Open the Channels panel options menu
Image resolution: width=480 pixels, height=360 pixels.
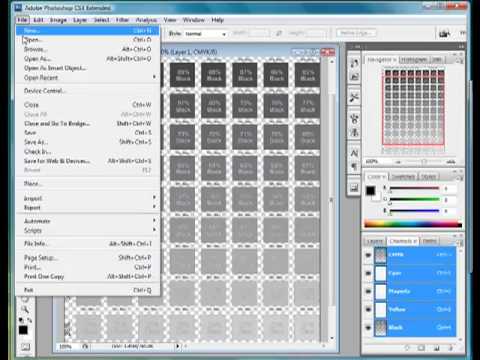tap(460, 242)
